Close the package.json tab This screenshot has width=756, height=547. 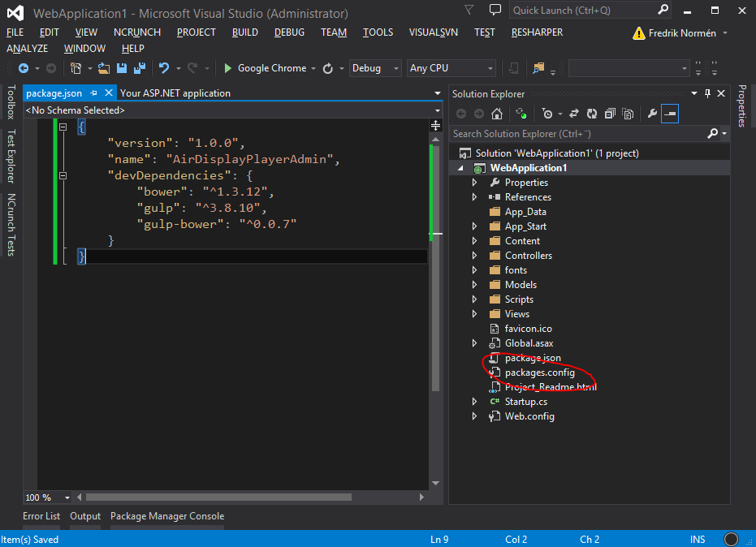click(109, 93)
